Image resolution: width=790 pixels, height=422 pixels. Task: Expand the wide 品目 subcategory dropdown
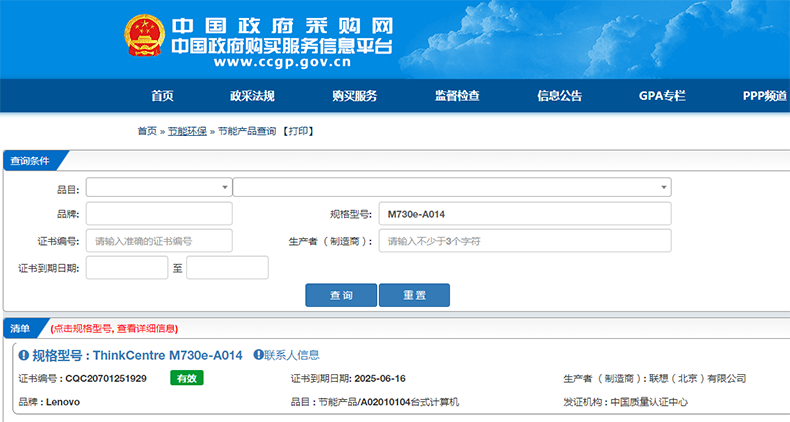[x=451, y=188]
